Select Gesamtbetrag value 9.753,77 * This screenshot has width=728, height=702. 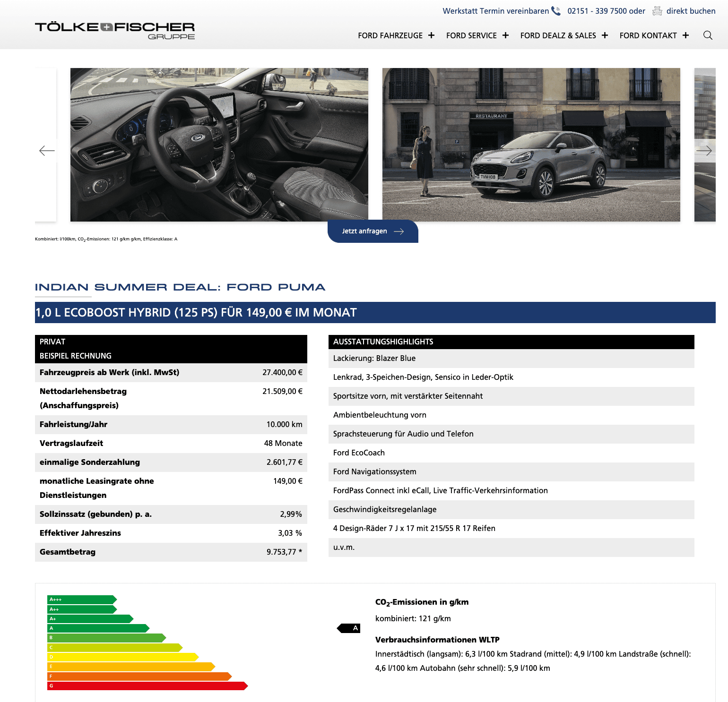click(284, 552)
